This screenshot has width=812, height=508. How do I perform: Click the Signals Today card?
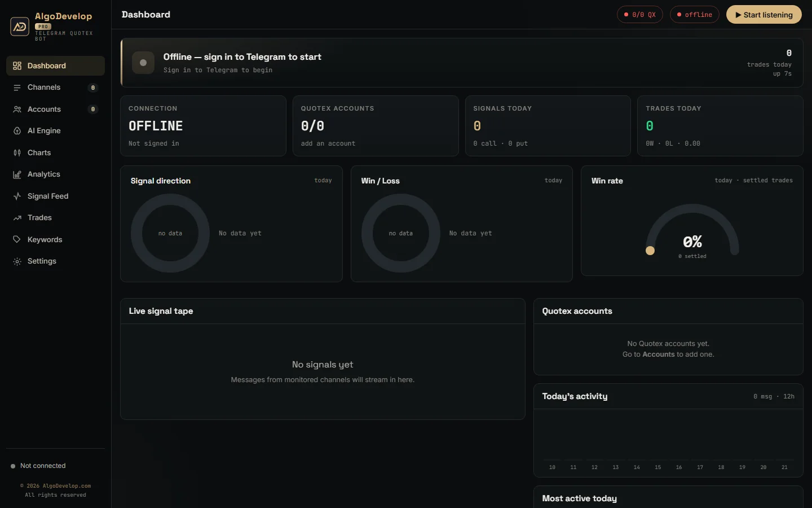[548, 126]
